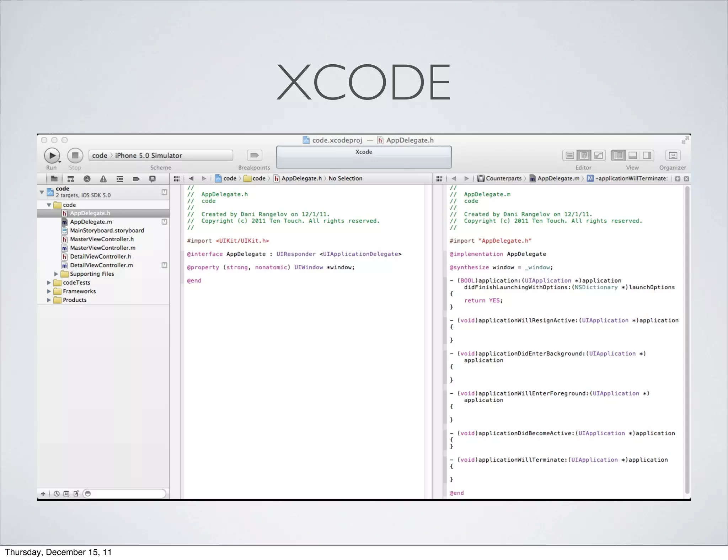Click the code folder breadcrumb in jump bar
This screenshot has height=560, width=728.
[x=255, y=178]
